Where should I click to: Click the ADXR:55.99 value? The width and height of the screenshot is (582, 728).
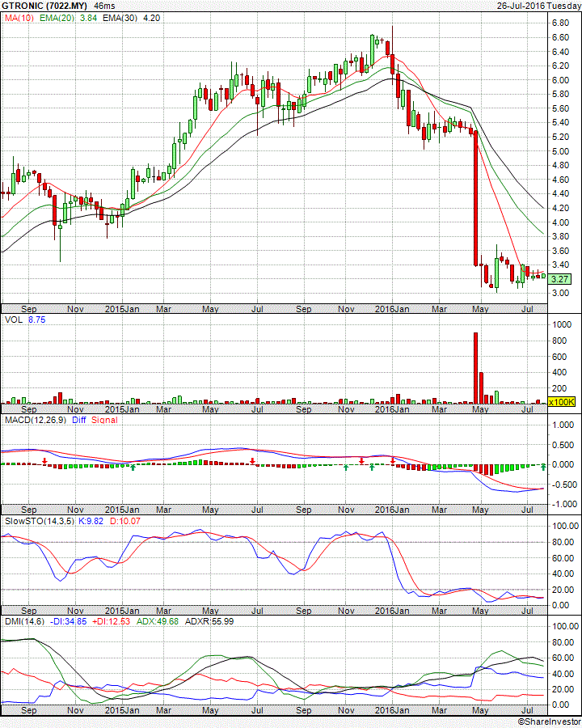[209, 622]
